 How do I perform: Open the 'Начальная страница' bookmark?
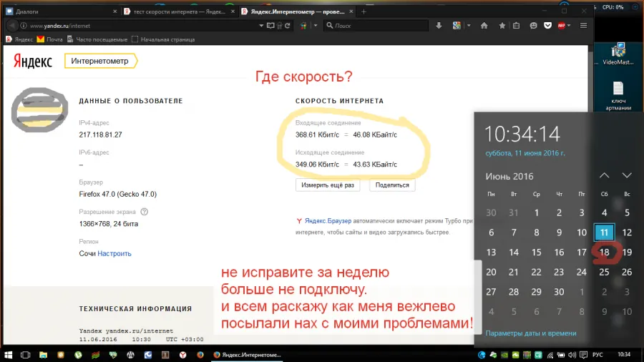tap(163, 39)
